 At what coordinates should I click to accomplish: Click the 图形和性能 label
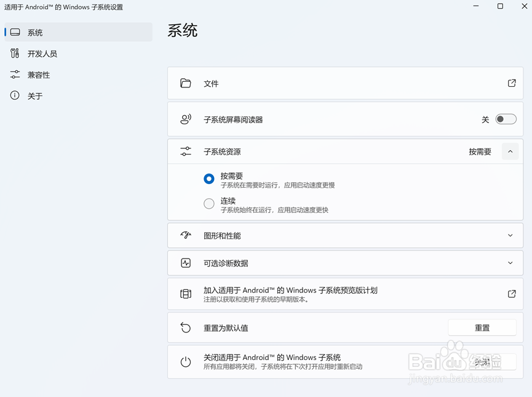pyautogui.click(x=222, y=236)
